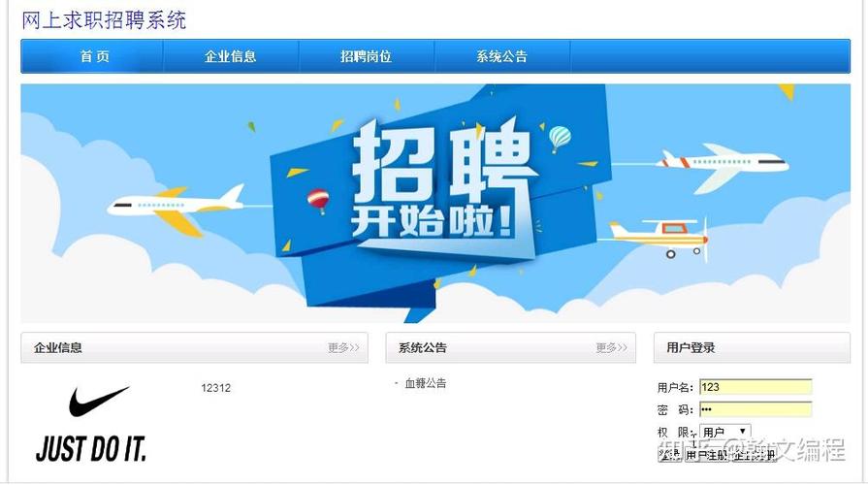Open the 血糖公告 announcement
Viewport: 868px width, 485px height.
[425, 383]
